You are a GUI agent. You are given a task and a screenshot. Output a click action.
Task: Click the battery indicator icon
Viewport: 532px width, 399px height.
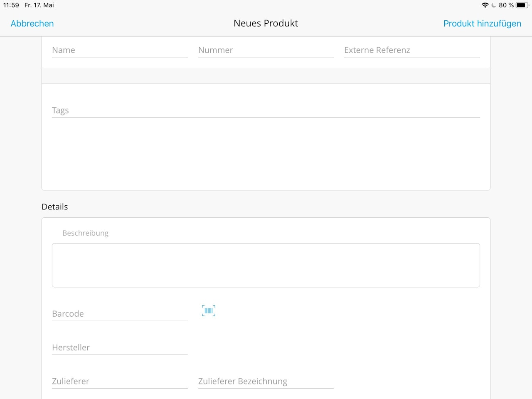(522, 5)
